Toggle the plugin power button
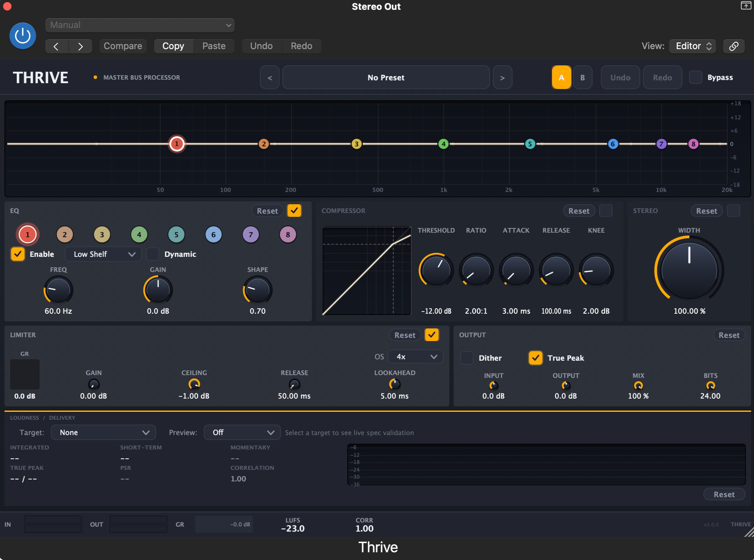The image size is (754, 560). pos(23,36)
